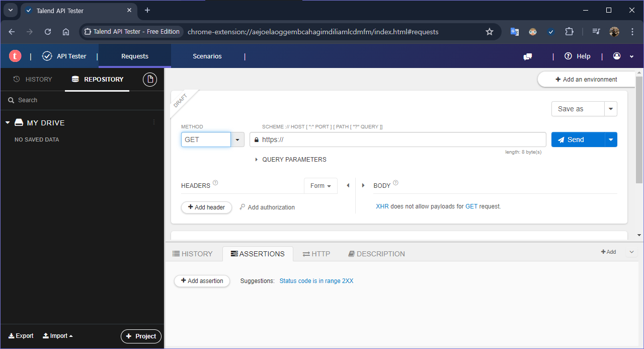Screen dimensions: 644x349
Task: Click Add an environment button
Action: tap(586, 80)
